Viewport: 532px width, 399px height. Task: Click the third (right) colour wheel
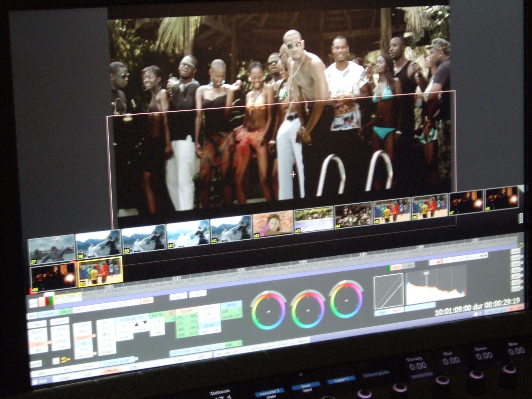pos(346,299)
